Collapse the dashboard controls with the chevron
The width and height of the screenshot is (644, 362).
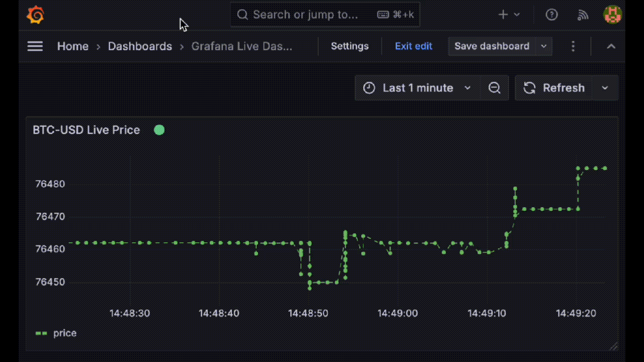(x=611, y=46)
